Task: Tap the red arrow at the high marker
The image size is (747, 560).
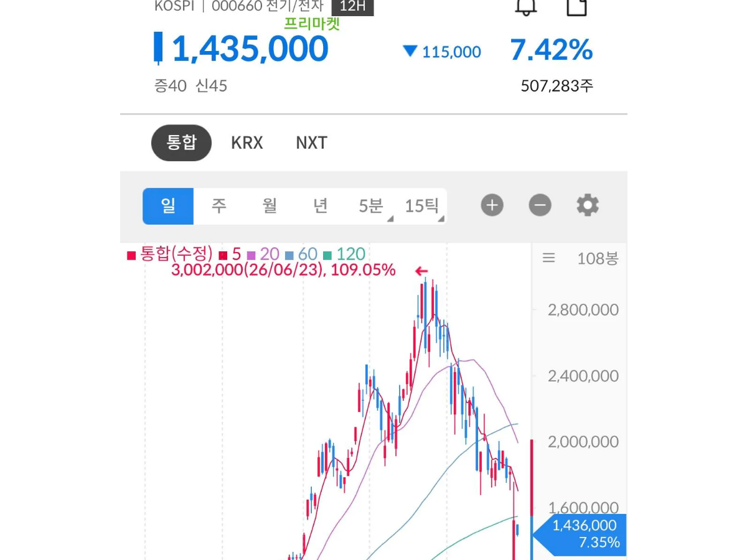Action: (x=421, y=271)
